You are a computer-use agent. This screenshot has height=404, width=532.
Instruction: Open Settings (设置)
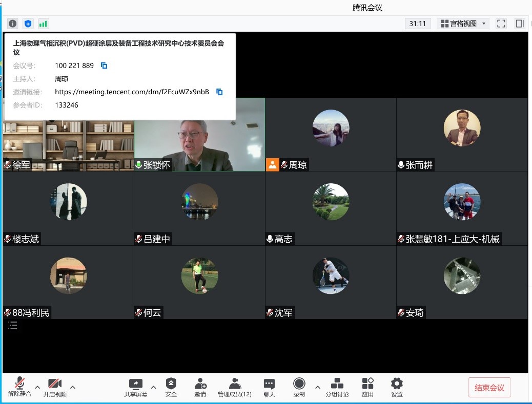click(x=397, y=387)
